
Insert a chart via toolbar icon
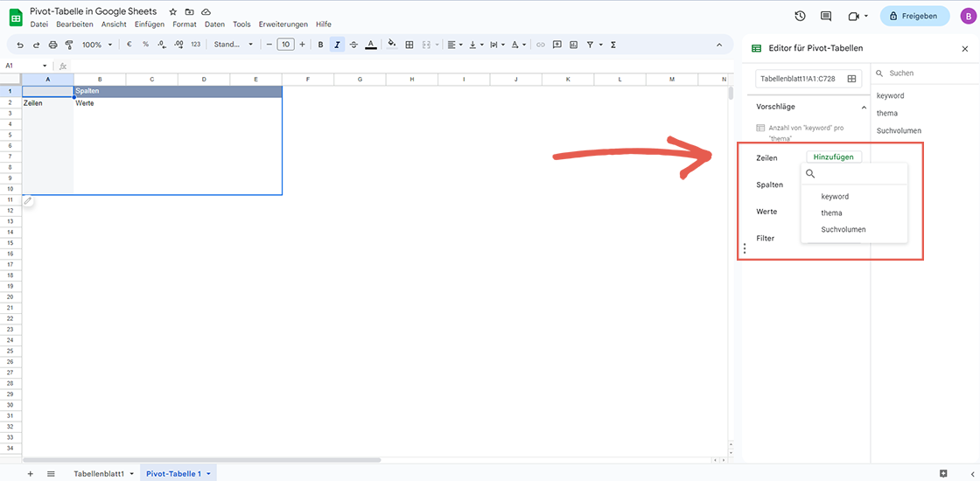pyautogui.click(x=572, y=45)
